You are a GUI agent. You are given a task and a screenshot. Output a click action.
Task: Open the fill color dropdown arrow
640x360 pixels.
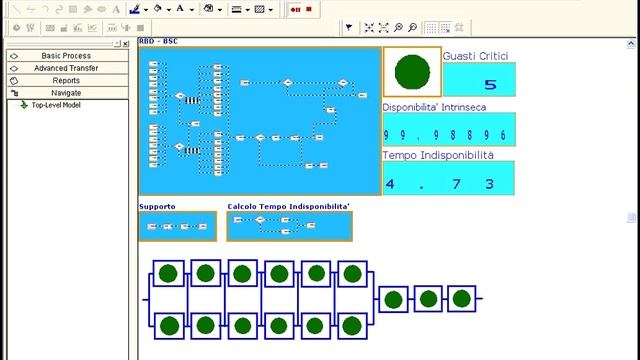coord(168,10)
